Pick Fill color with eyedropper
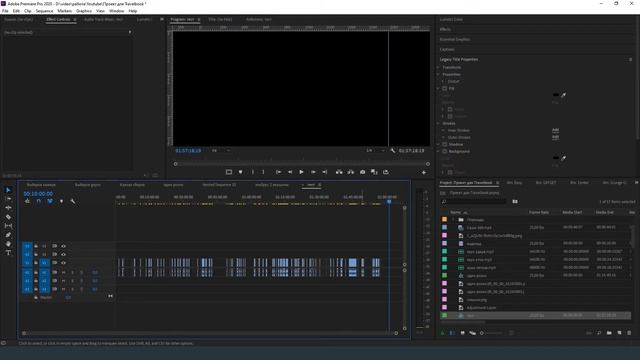 click(x=564, y=95)
